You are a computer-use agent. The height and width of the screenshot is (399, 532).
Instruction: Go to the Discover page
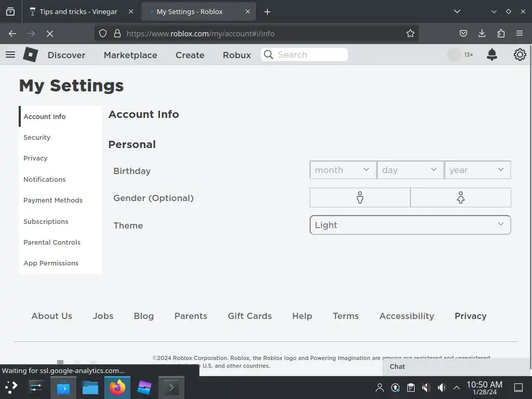[x=66, y=55]
